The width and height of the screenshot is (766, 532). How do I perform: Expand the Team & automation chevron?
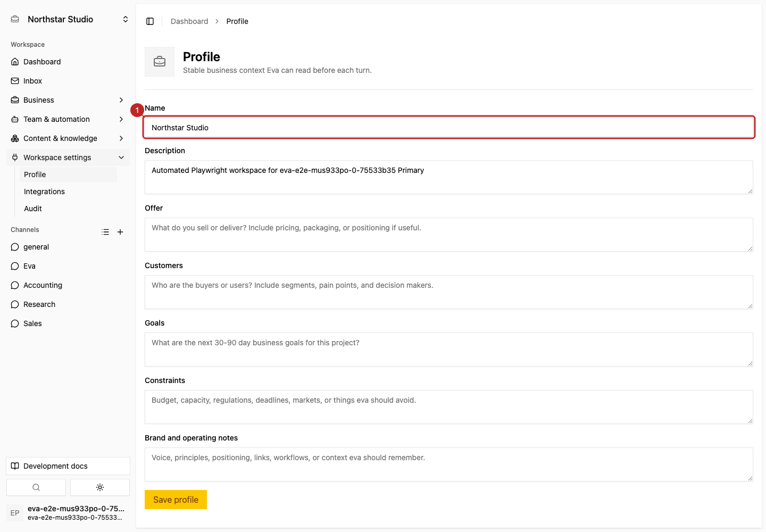point(121,119)
